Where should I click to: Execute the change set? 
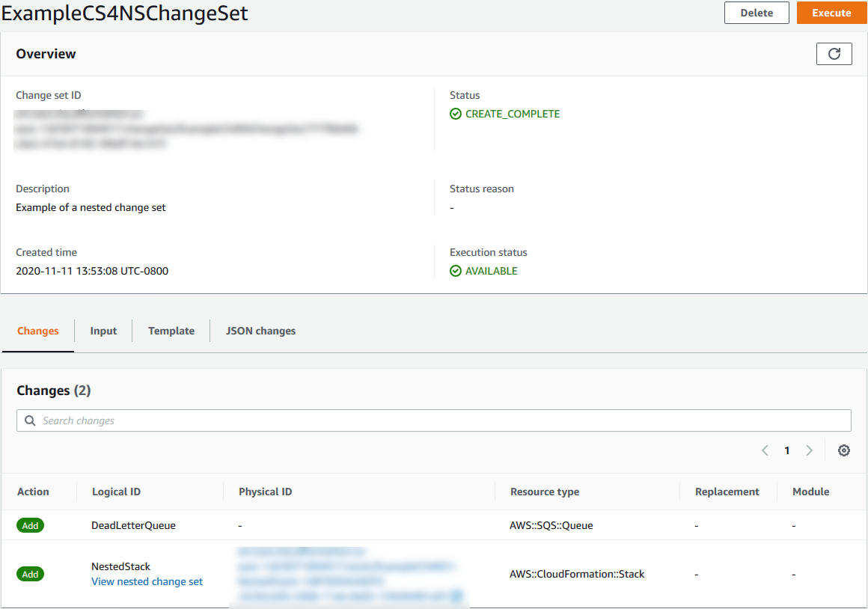coord(831,13)
